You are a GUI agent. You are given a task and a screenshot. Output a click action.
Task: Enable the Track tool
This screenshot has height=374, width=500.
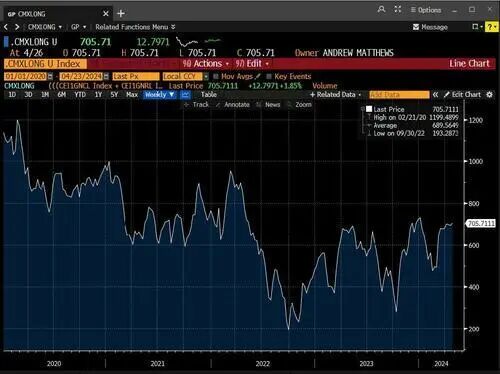(196, 105)
